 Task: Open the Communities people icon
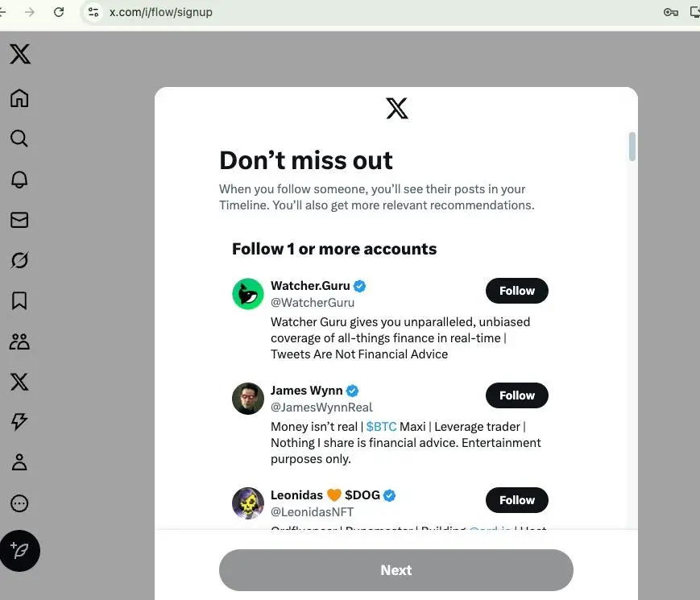tap(19, 341)
